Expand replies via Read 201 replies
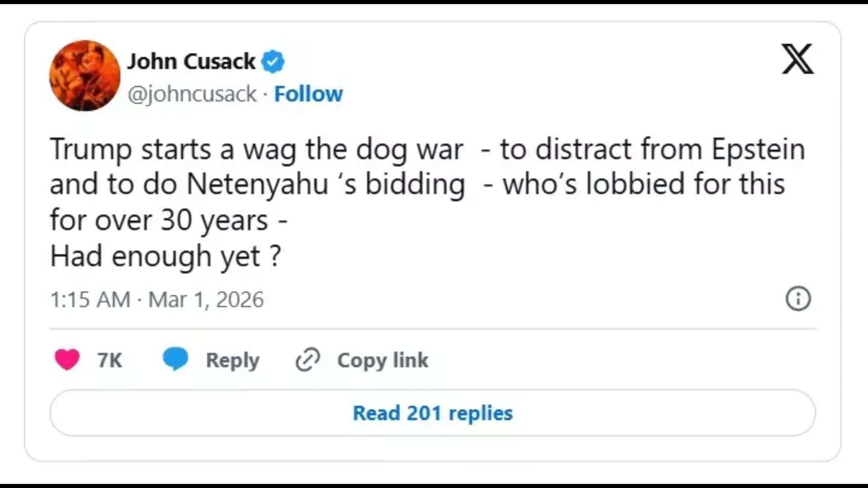 click(x=433, y=413)
